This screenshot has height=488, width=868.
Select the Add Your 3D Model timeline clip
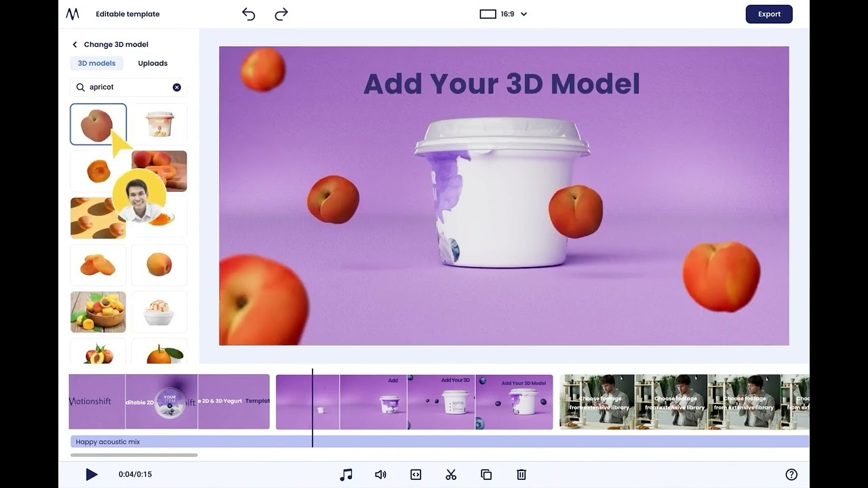(414, 402)
